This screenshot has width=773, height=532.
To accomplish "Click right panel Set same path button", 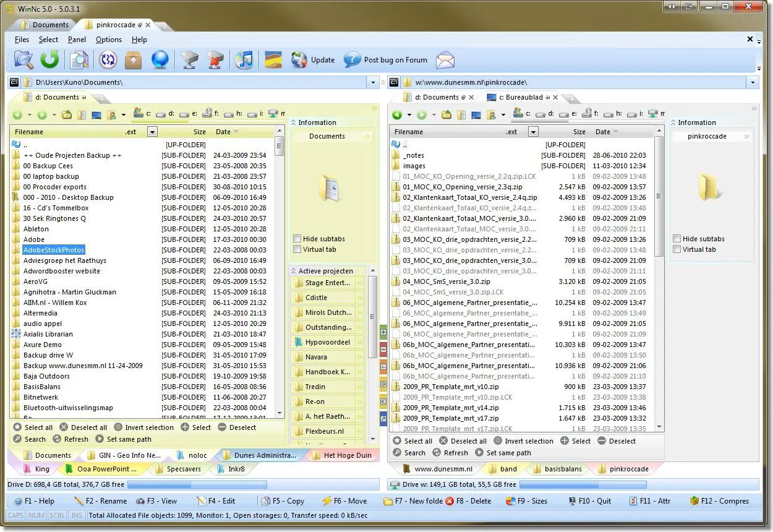I will click(x=503, y=453).
